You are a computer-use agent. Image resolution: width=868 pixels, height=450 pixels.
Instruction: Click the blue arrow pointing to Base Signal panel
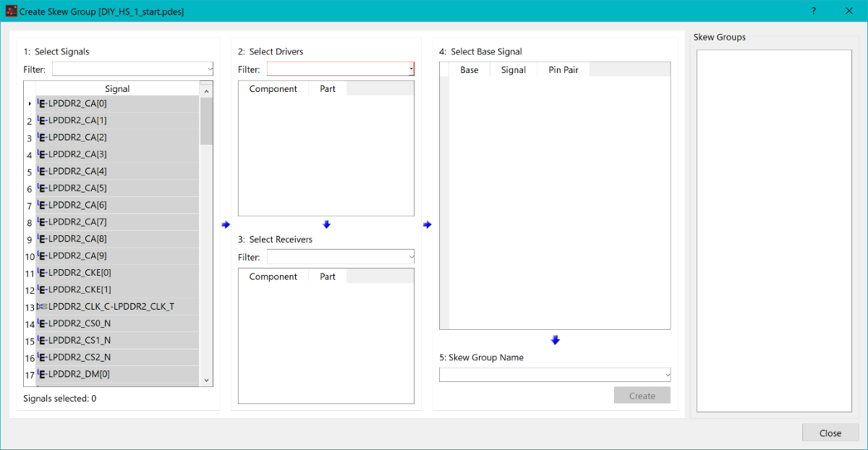tap(427, 225)
